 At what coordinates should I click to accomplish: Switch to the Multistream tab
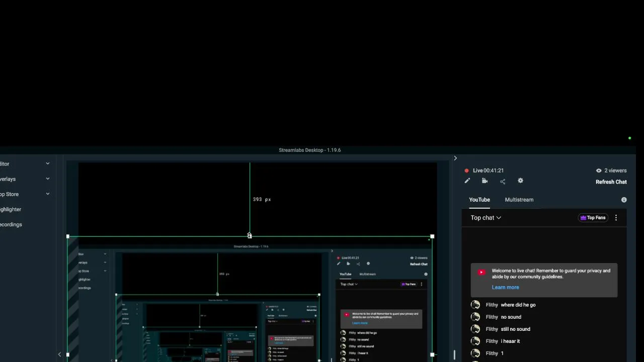coord(519,200)
